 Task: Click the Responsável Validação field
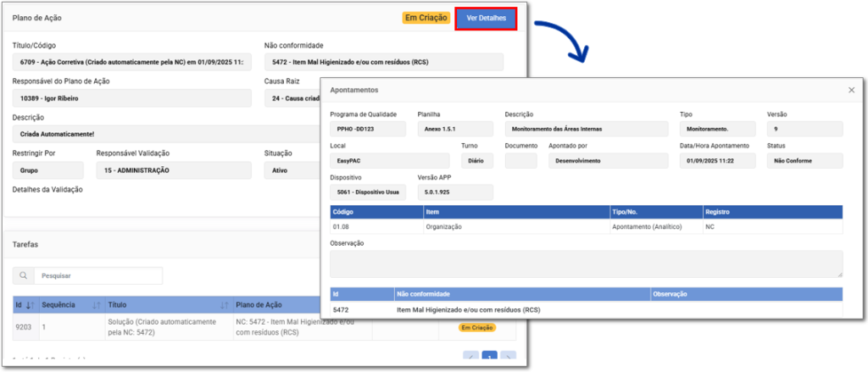pyautogui.click(x=173, y=170)
